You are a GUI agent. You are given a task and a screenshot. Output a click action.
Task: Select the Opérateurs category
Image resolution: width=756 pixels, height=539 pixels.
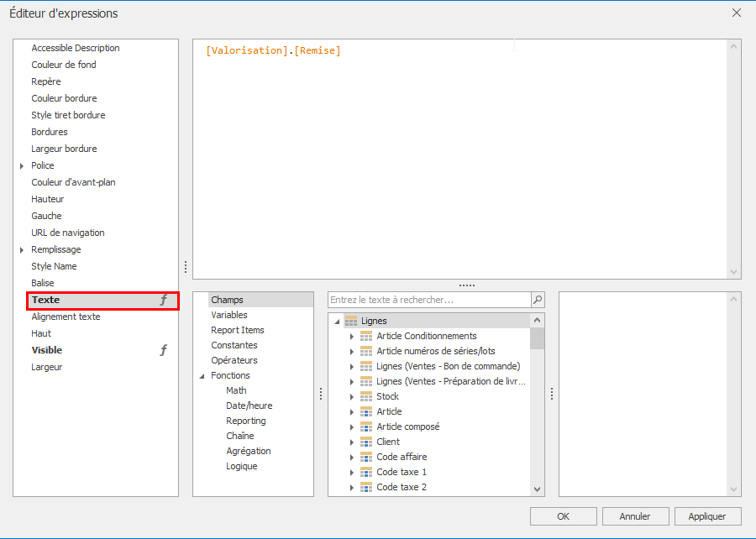tap(234, 360)
